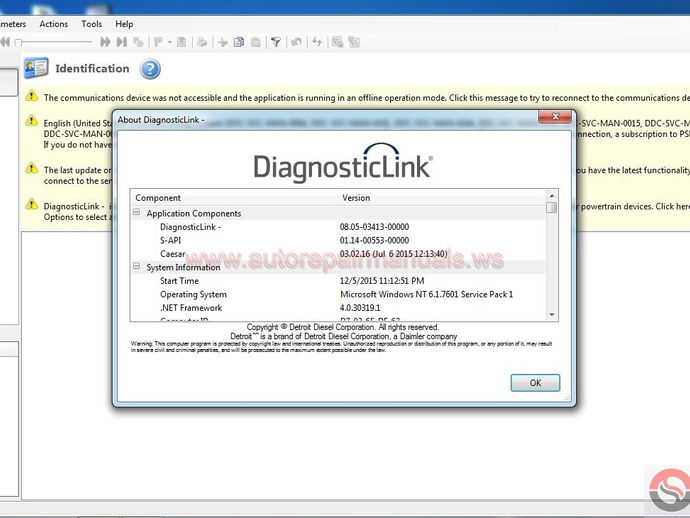
Task: Click the upload document toolbar icon
Action: click(x=181, y=42)
